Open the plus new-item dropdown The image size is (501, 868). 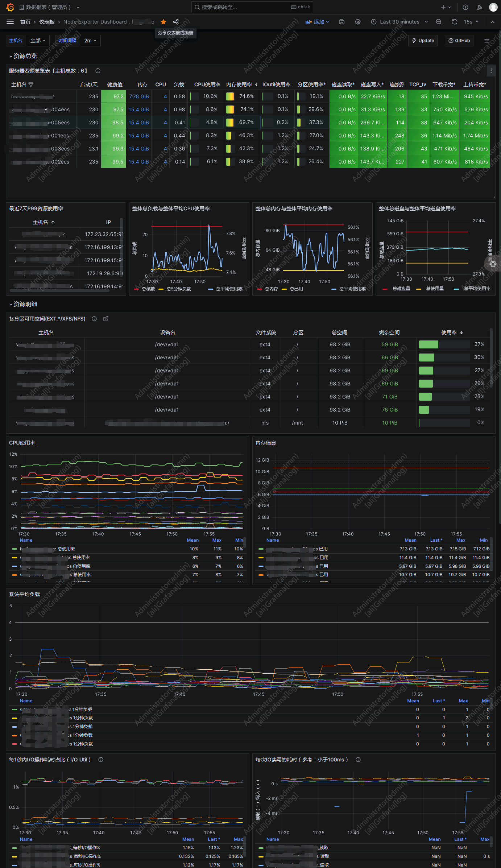click(x=446, y=7)
